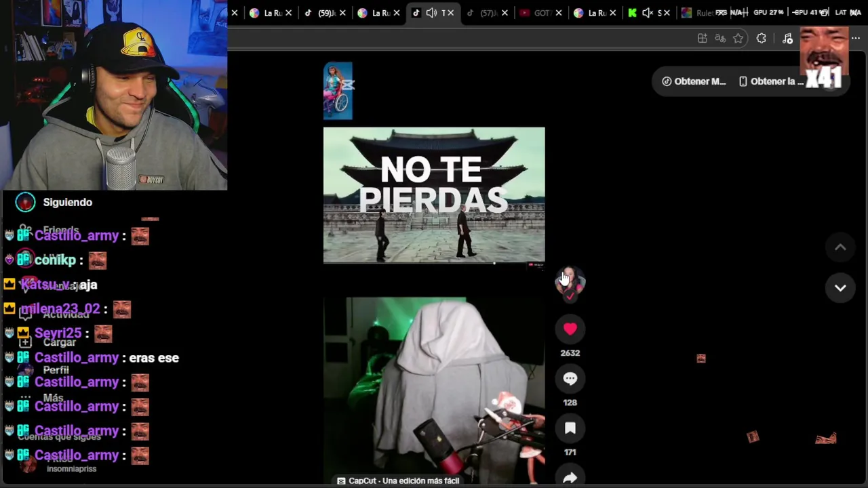Click the CapCut - Una edición más fácil link
The image size is (868, 488).
tap(399, 481)
